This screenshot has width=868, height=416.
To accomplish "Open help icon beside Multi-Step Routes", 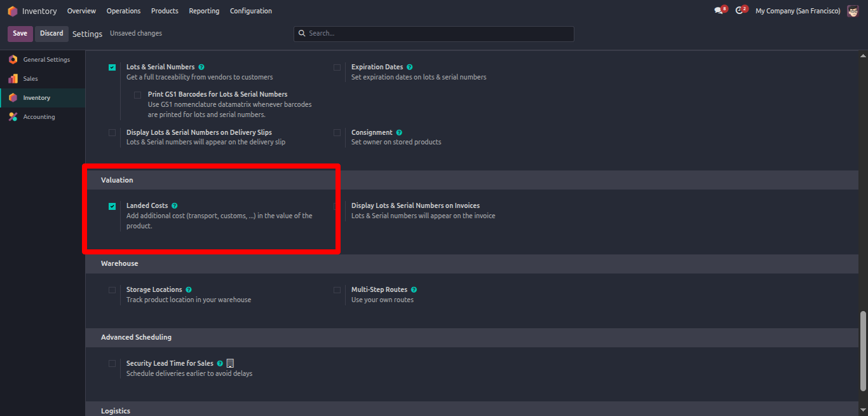I will coord(414,289).
